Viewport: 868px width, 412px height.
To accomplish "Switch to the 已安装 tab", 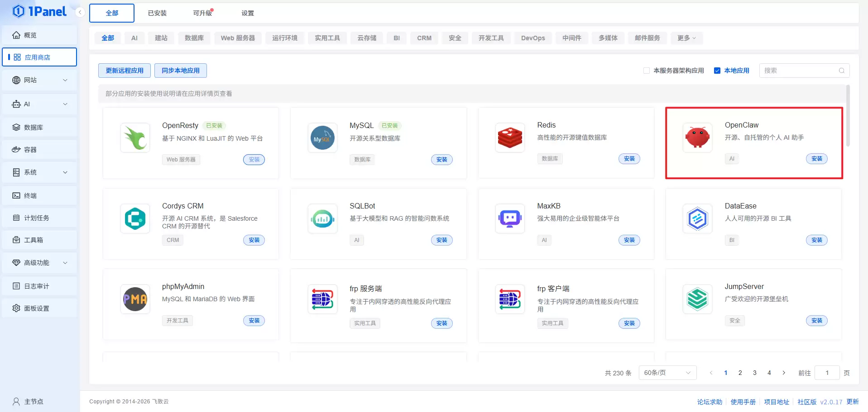I will click(x=157, y=13).
